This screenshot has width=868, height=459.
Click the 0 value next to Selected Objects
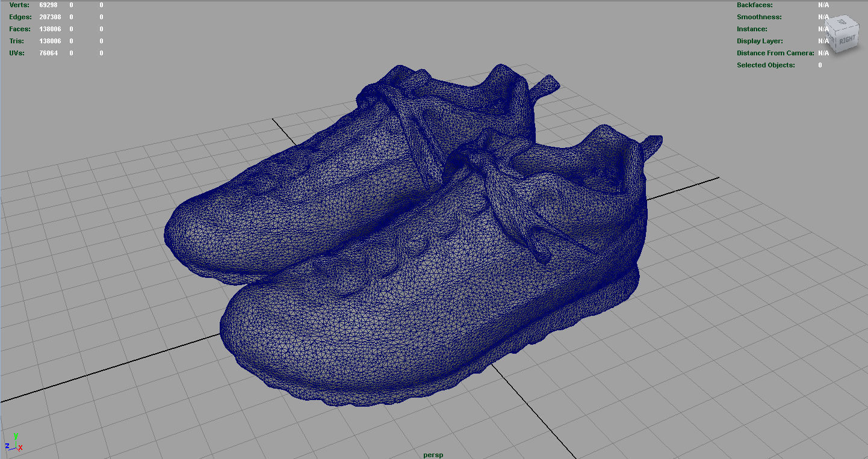(x=820, y=65)
